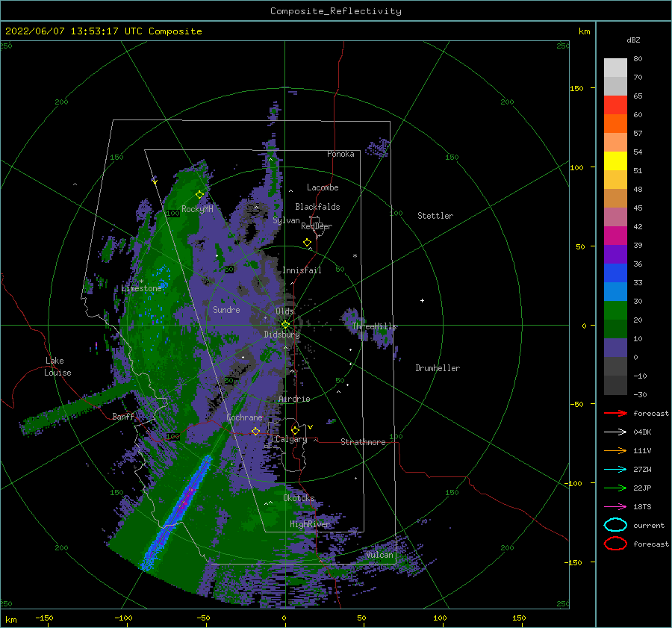Click the red forecast ellipse icon

click(615, 544)
